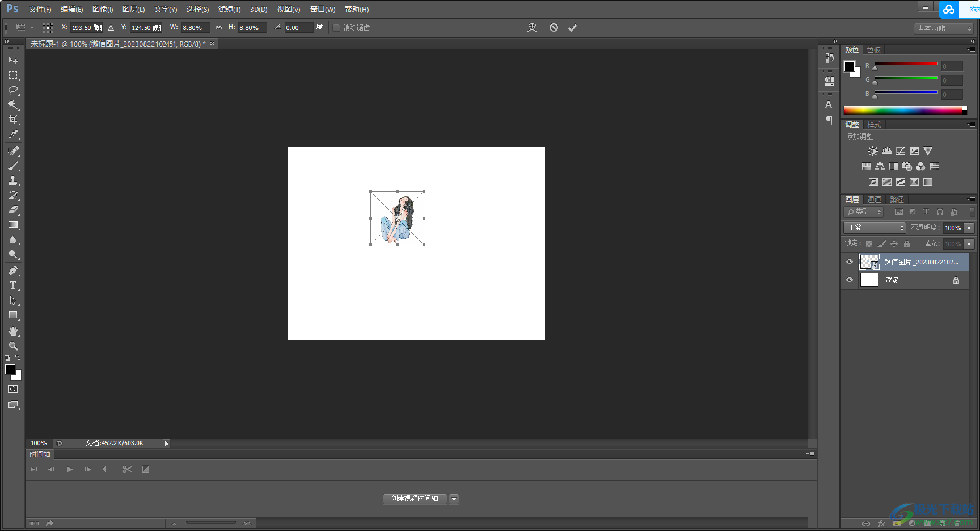980x531 pixels.
Task: Open the Layers panel flyout menu
Action: click(970, 199)
